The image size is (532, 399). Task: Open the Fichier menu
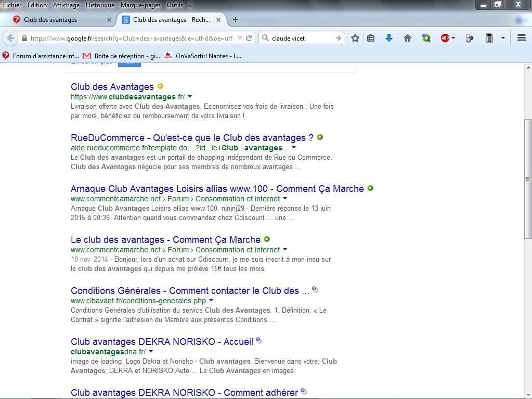tap(12, 5)
